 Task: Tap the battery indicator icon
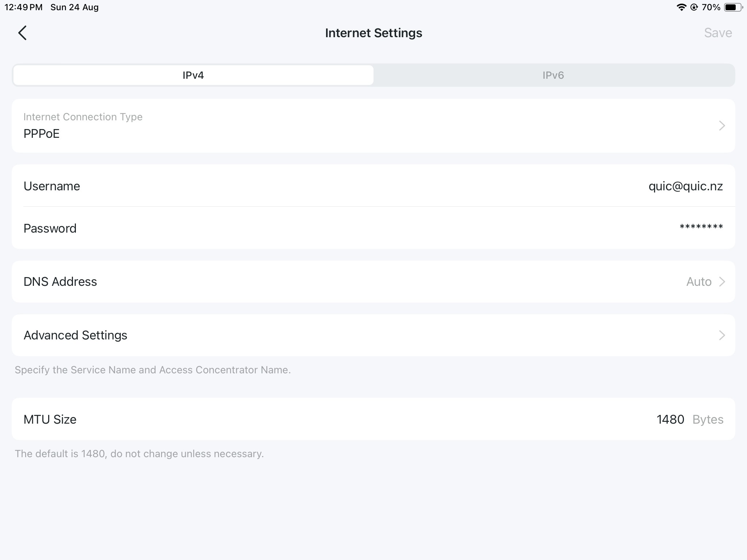point(733,7)
